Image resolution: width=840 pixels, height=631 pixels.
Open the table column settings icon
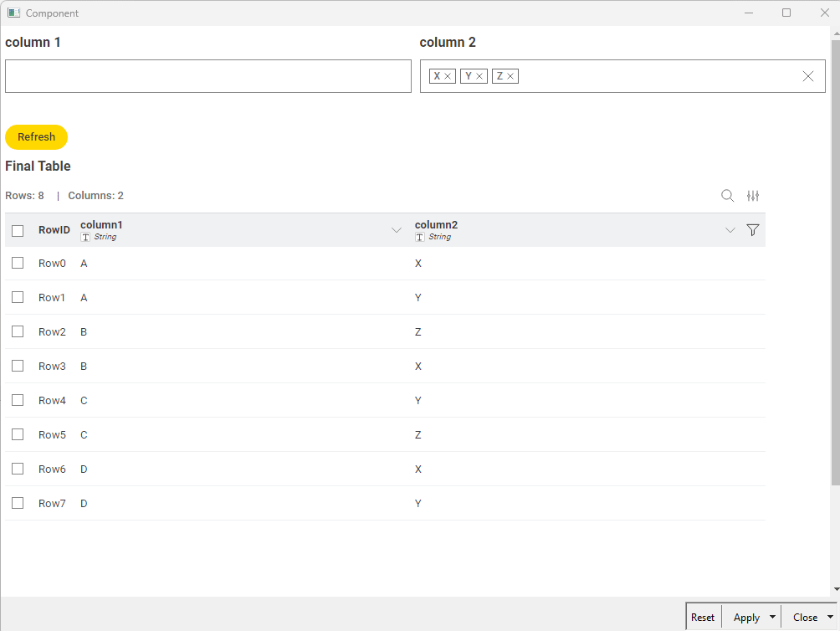[753, 196]
